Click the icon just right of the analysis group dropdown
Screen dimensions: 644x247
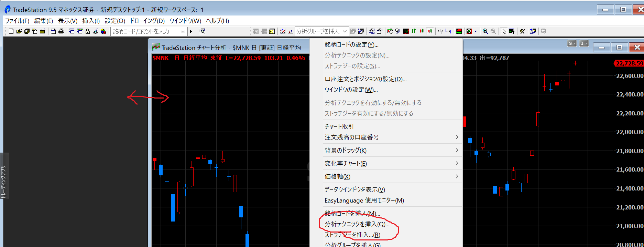pos(353,31)
